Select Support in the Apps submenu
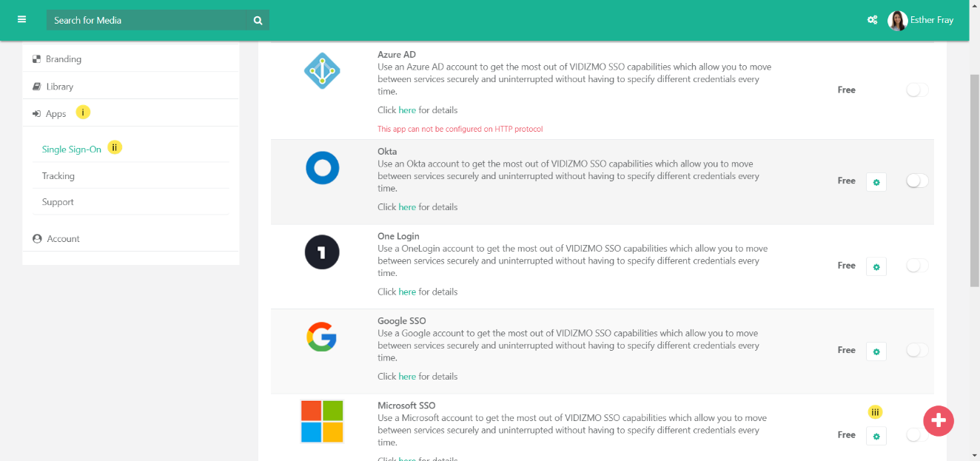Screen dimensions: 980x461 click(58, 202)
